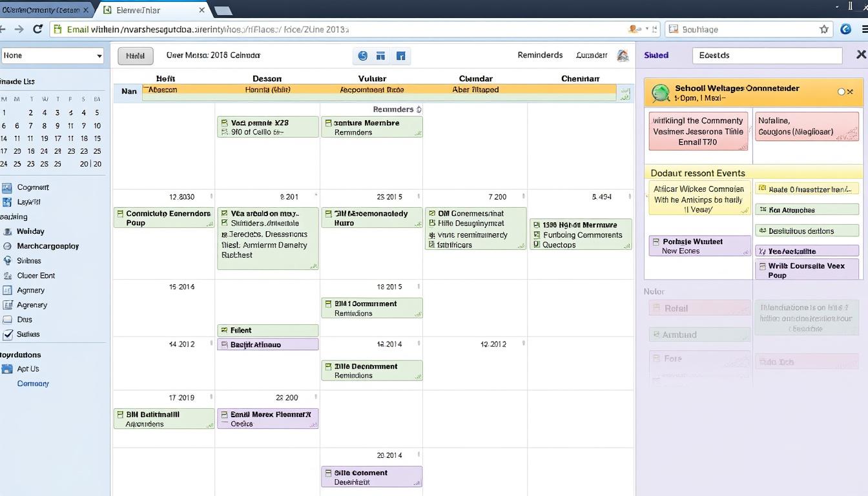Open the None dropdown in the sidebar
This screenshot has height=496, width=868.
52,56
